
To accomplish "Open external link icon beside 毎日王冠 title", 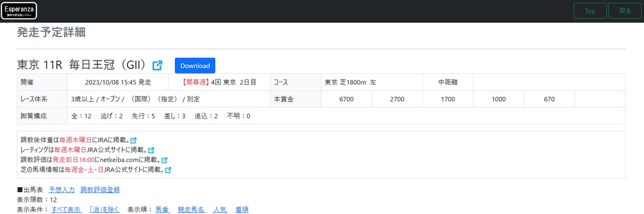I will (x=157, y=65).
